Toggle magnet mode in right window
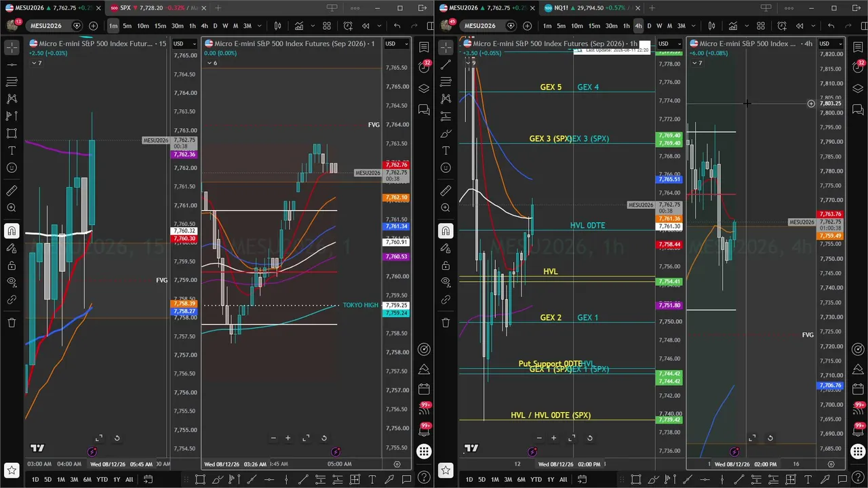 [x=446, y=231]
